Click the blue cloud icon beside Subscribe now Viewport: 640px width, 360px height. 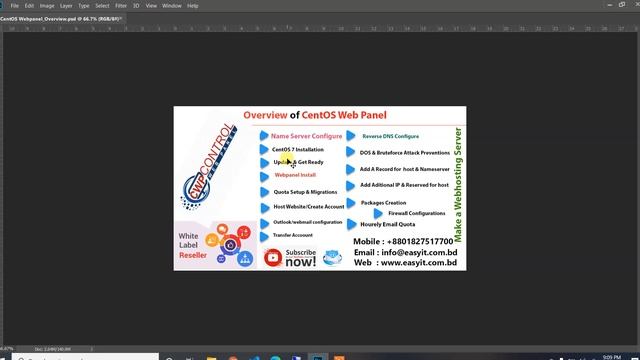click(333, 258)
